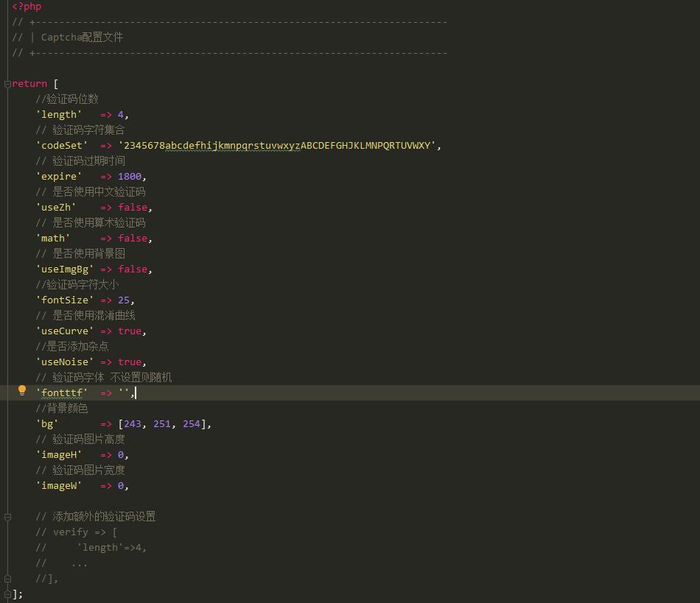Click the comment '// 添加额外的验证码设置'

(x=96, y=516)
